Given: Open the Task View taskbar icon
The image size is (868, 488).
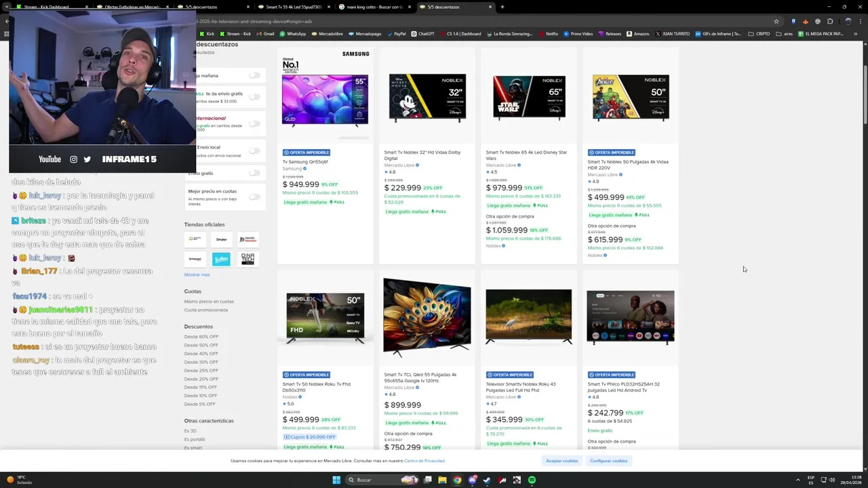Looking at the screenshot, I should [x=427, y=480].
